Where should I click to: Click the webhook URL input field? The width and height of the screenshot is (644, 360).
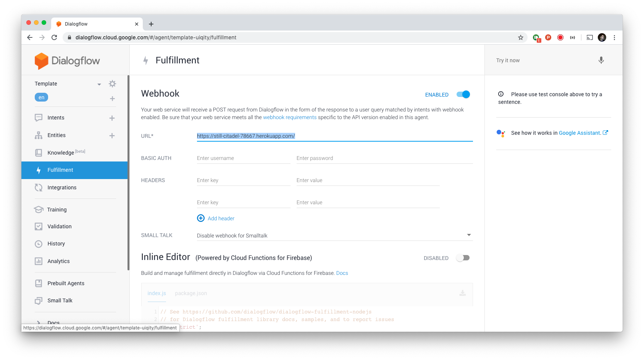tap(335, 136)
